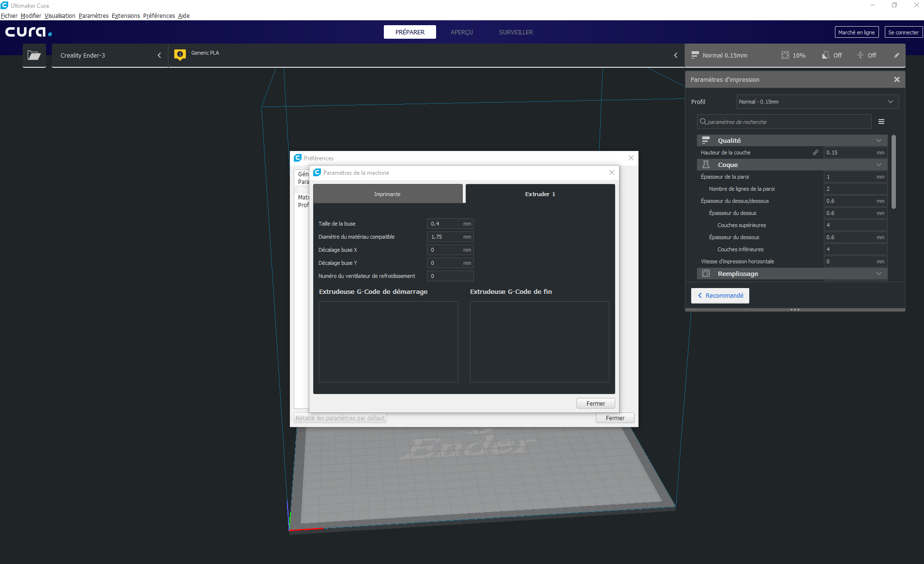
Task: Click the support Off icon
Action: pos(826,55)
